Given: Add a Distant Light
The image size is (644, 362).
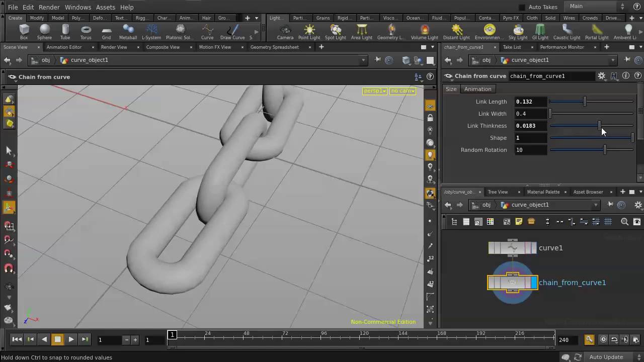Looking at the screenshot, I should [457, 32].
